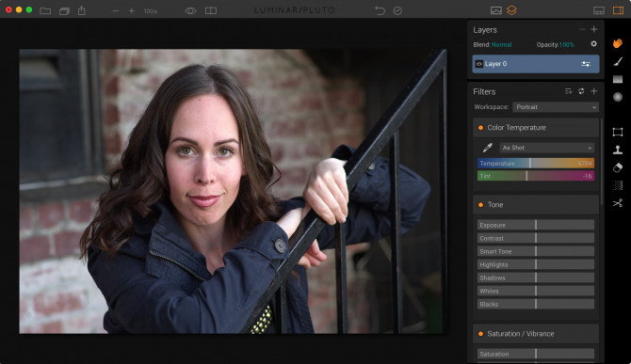Open the layer settings gear icon
This screenshot has width=631, height=364.
coord(593,44)
